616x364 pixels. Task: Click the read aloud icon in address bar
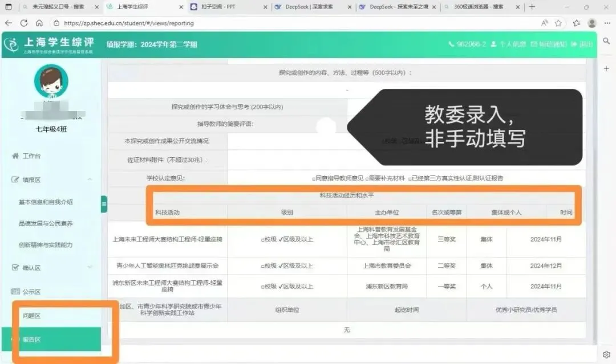pyautogui.click(x=545, y=23)
